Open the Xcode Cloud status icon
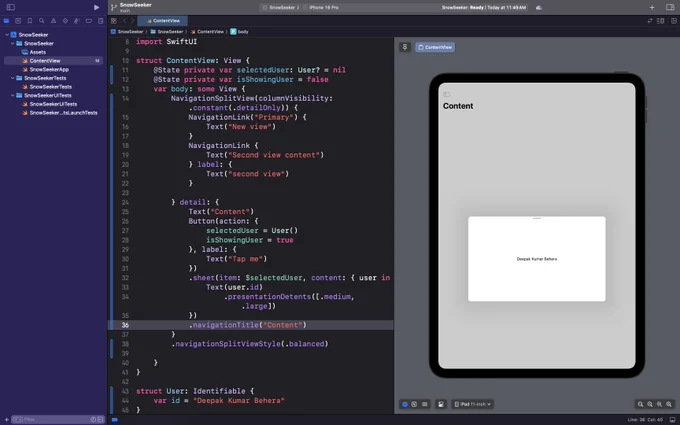This screenshot has width=680, height=425. (x=539, y=7)
